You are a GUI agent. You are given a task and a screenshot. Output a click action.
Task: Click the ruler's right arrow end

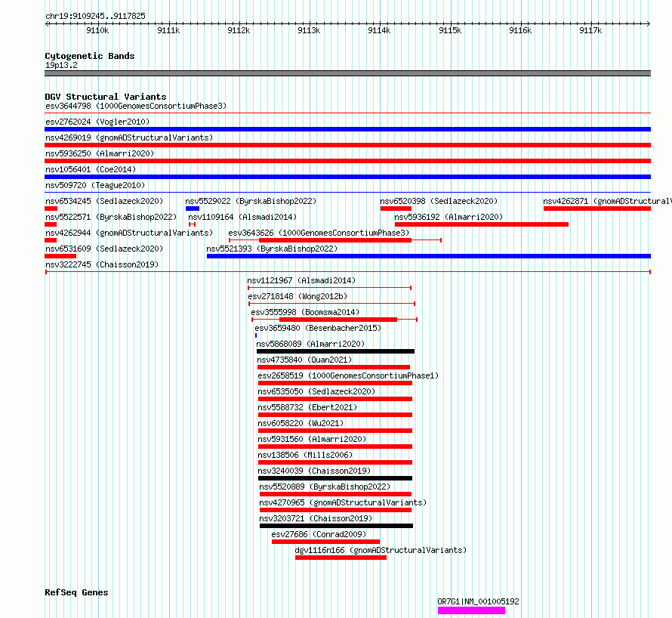coord(649,24)
